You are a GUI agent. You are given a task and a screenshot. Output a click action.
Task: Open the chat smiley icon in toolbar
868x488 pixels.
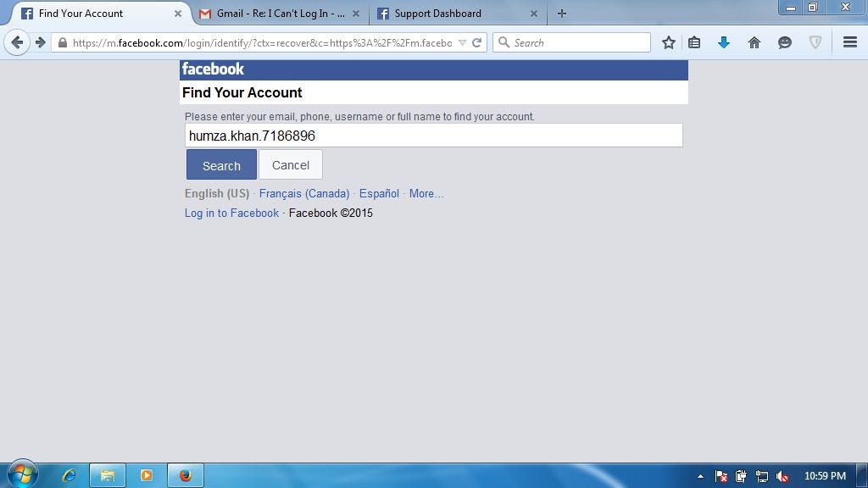784,42
